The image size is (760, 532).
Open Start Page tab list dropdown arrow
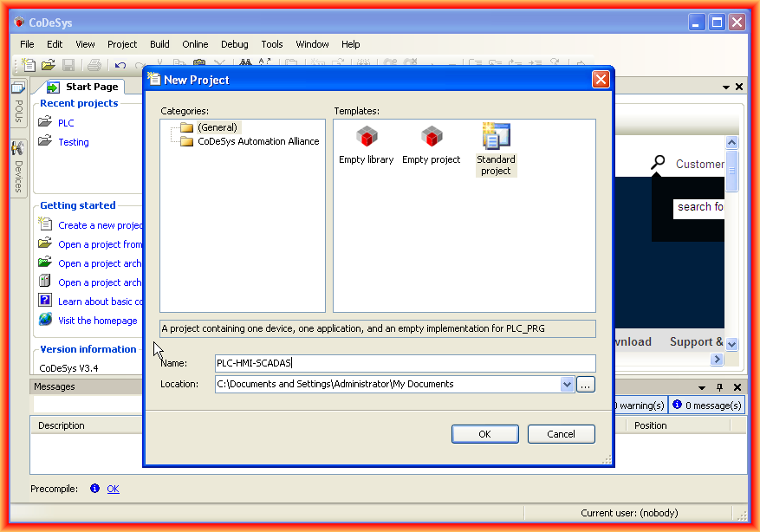tap(726, 87)
